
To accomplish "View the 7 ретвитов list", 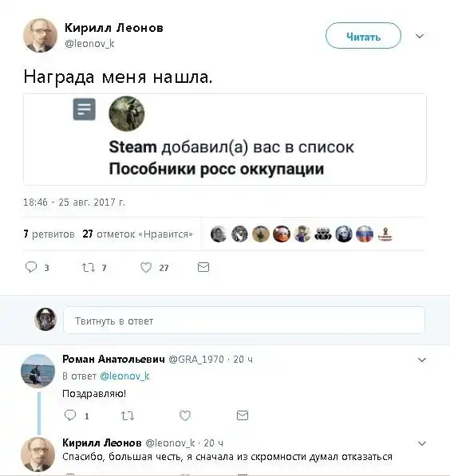I will pyautogui.click(x=49, y=234).
